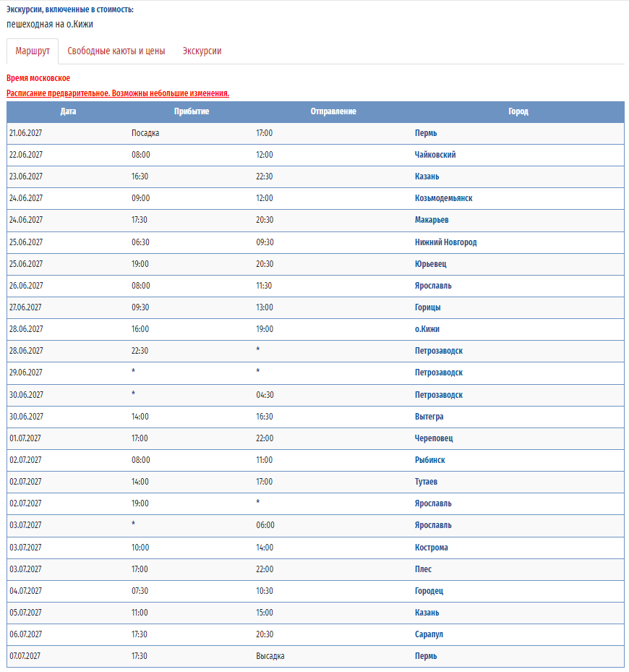
Task: Click the Чайковский city link
Action: pos(435,155)
